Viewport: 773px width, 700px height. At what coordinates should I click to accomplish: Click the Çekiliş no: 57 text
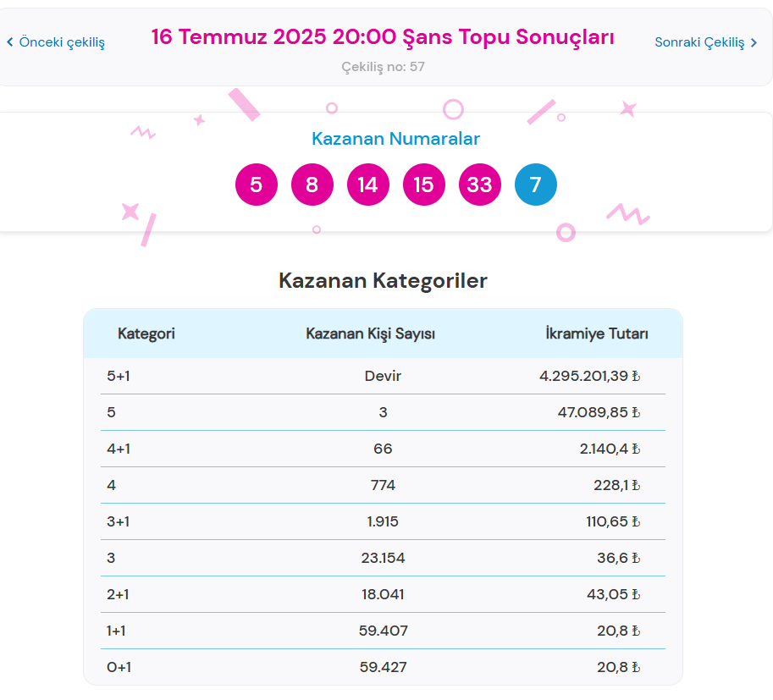(383, 66)
